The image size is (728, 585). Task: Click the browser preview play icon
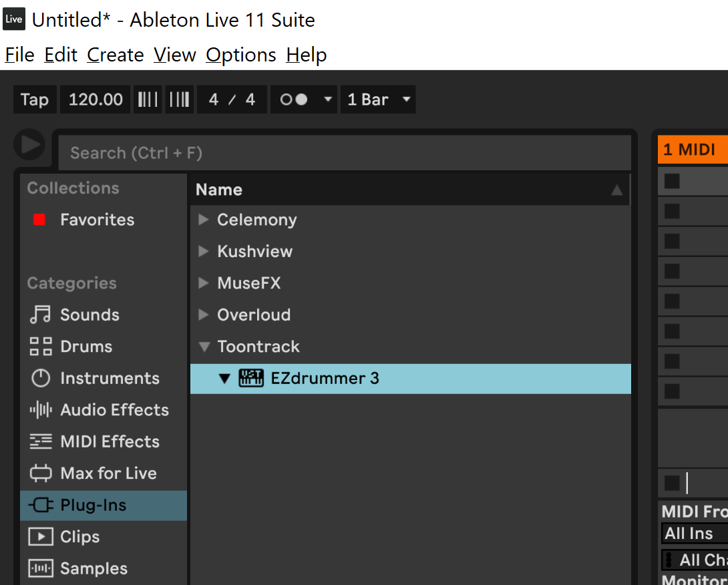tap(29, 145)
